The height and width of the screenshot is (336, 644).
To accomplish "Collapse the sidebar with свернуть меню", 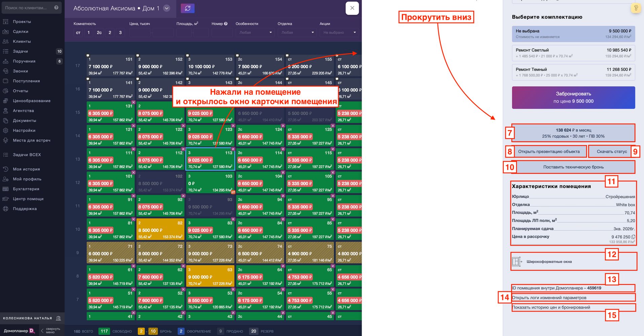I will [51, 331].
